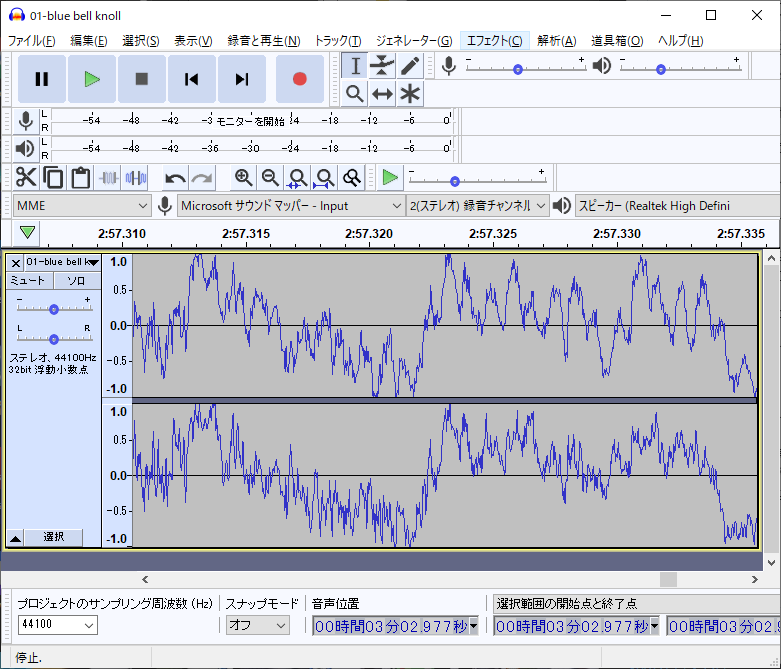Click the track L/R pan slider

click(x=54, y=338)
